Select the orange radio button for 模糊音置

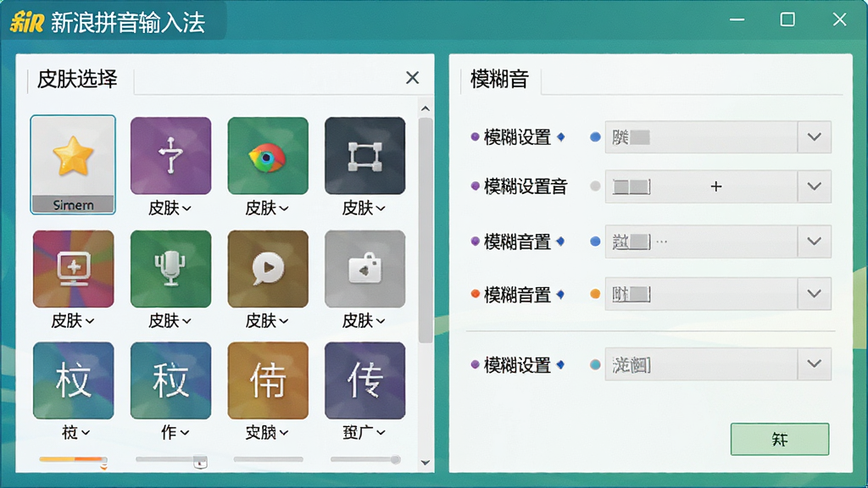coord(595,294)
